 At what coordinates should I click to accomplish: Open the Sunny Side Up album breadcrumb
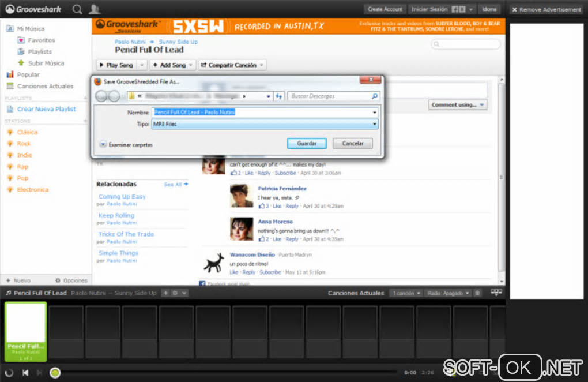[x=178, y=42]
